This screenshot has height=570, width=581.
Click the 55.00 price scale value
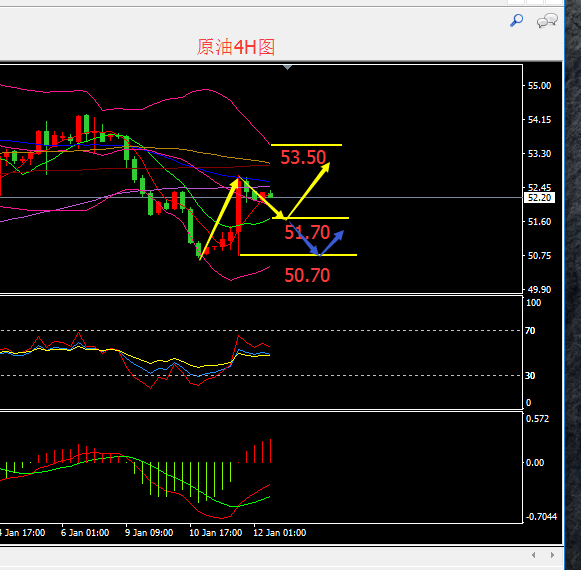(x=539, y=86)
